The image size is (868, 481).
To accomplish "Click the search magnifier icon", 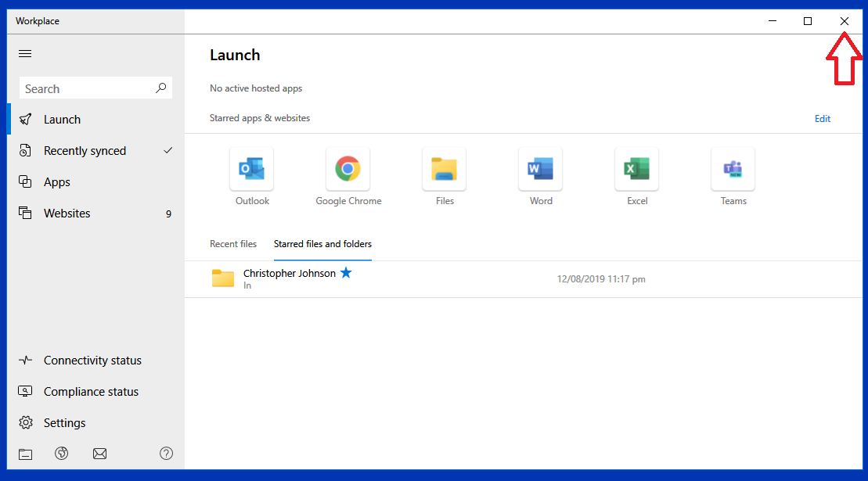I will point(160,88).
